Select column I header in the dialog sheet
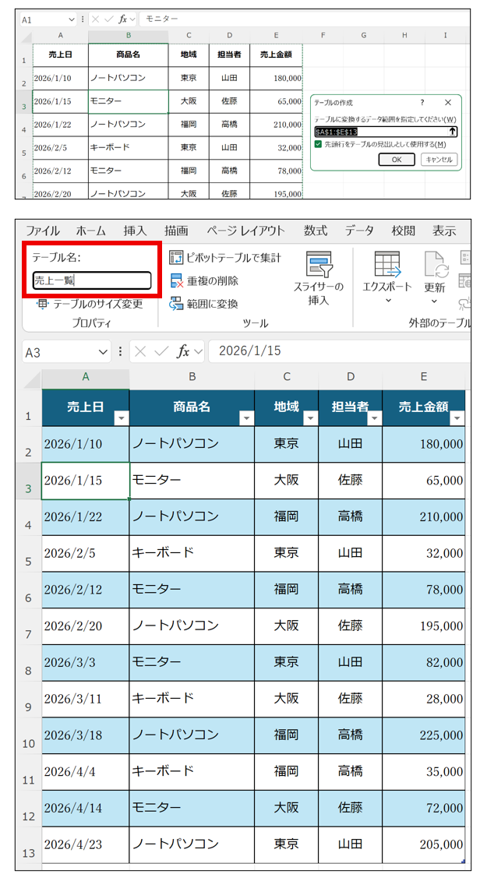 (x=445, y=36)
